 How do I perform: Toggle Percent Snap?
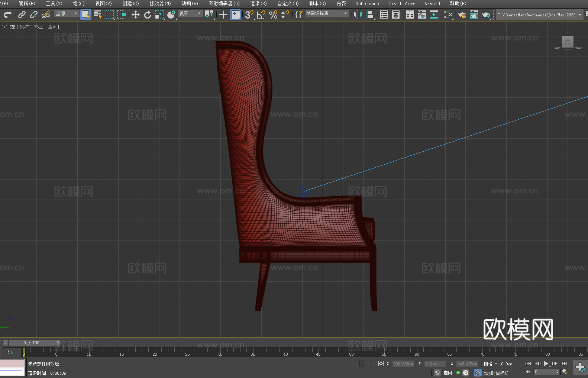point(273,14)
